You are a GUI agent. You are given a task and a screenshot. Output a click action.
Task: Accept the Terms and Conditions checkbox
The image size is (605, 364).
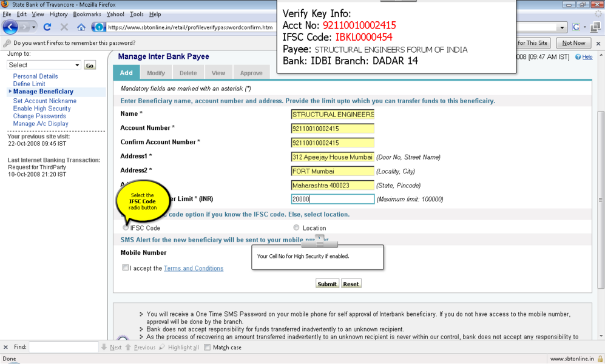(125, 268)
